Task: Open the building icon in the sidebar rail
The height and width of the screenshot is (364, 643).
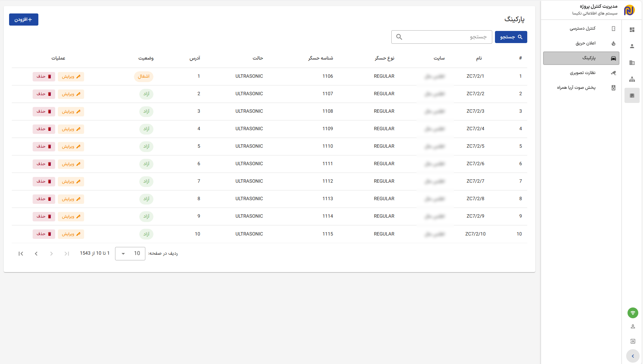Action: pos(632,63)
